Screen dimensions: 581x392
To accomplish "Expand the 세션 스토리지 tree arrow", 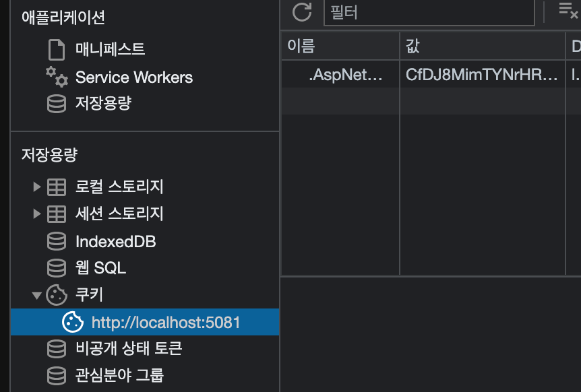I will click(36, 214).
